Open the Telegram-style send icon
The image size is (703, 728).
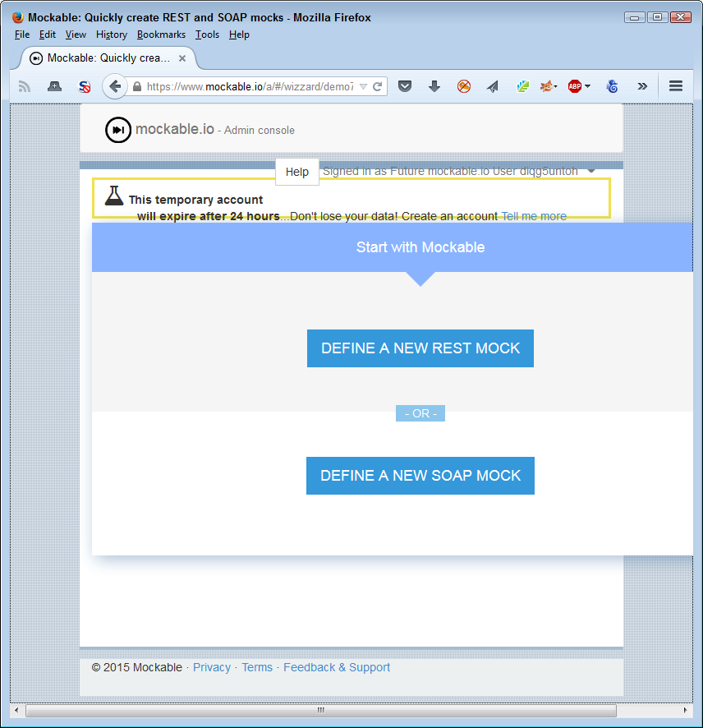coord(493,86)
